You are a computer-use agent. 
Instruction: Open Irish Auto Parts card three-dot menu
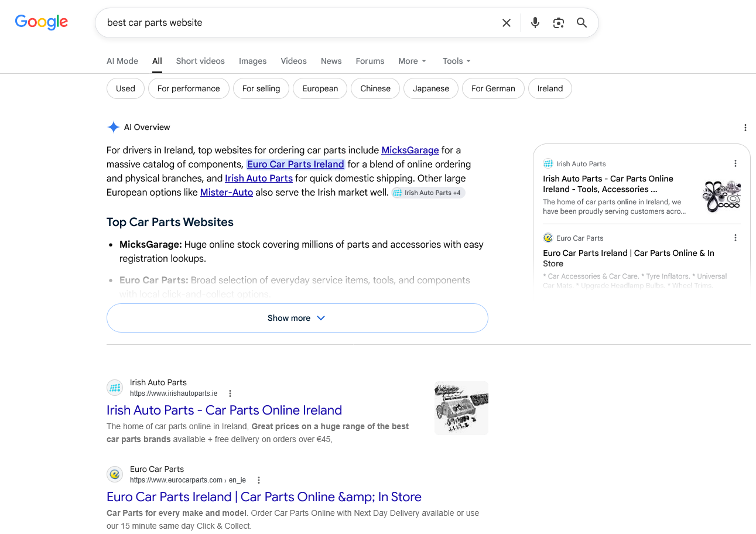click(x=736, y=163)
